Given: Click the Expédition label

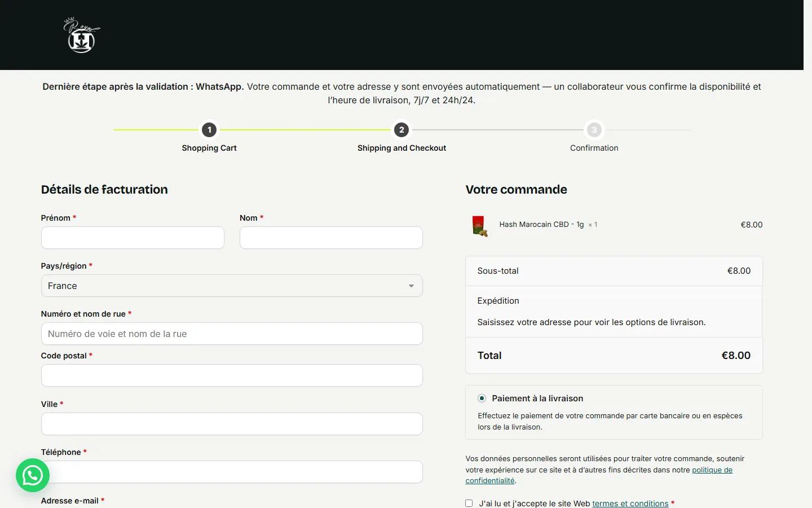Looking at the screenshot, I should [x=498, y=301].
